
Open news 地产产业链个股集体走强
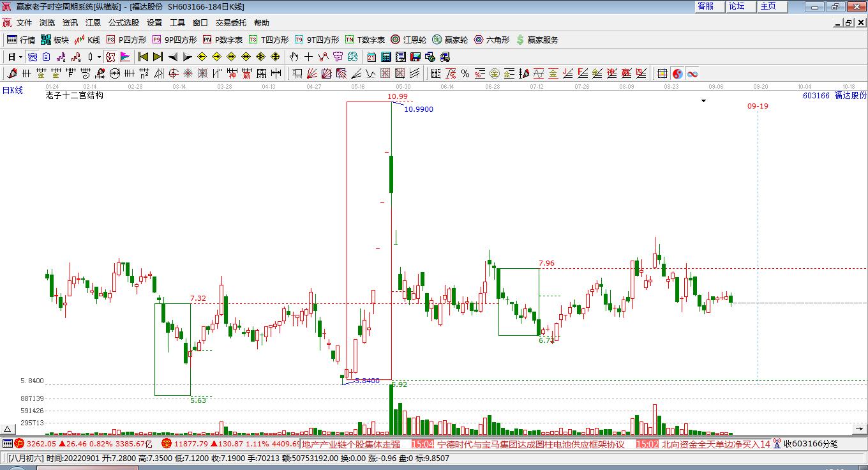point(351,444)
